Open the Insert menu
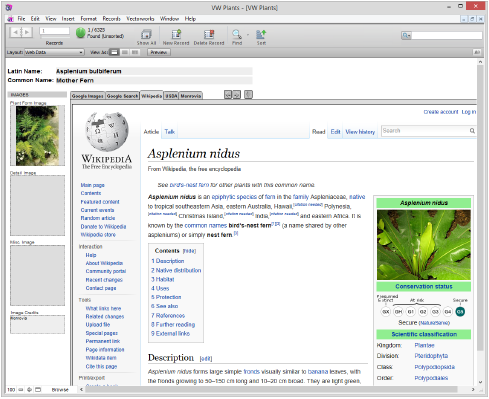 [x=68, y=19]
